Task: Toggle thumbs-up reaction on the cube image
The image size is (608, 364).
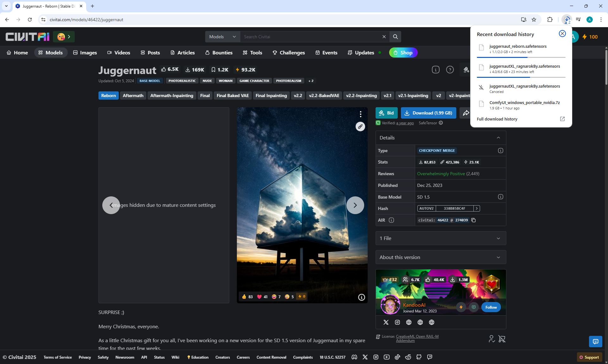Action: click(x=247, y=297)
